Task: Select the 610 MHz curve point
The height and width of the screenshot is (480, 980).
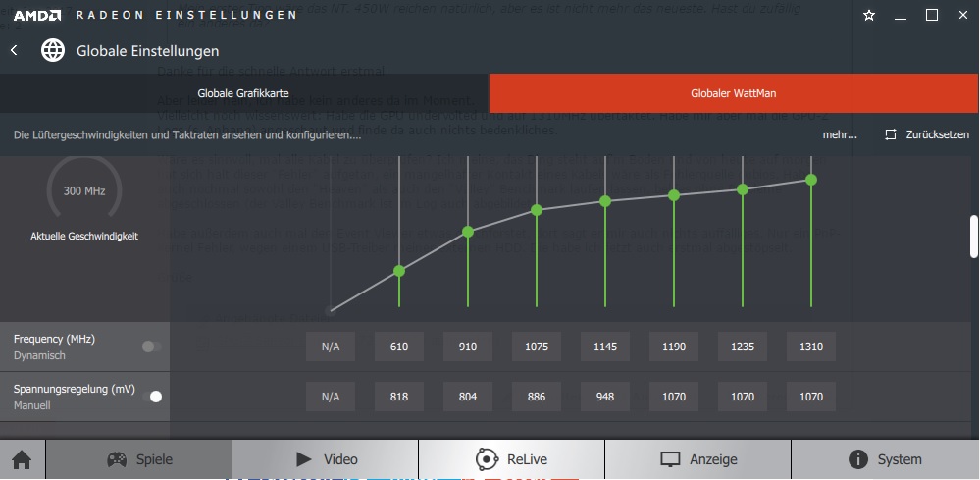Action: coord(399,271)
